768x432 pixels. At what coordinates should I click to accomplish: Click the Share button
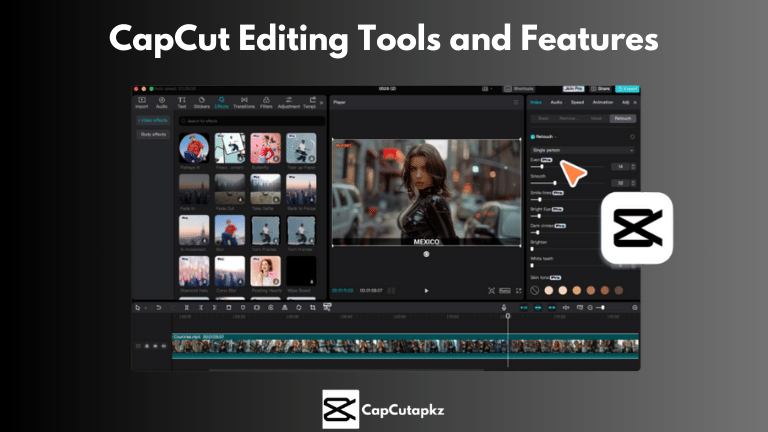point(600,89)
